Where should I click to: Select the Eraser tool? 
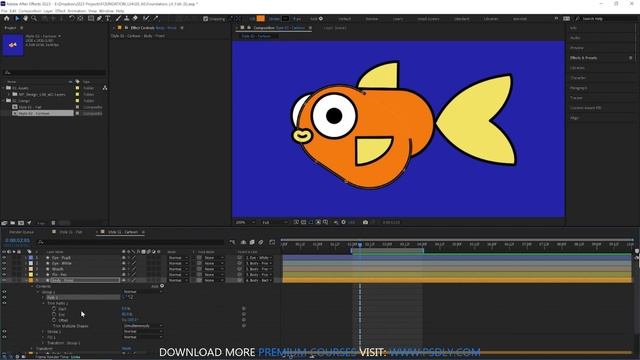pos(135,18)
